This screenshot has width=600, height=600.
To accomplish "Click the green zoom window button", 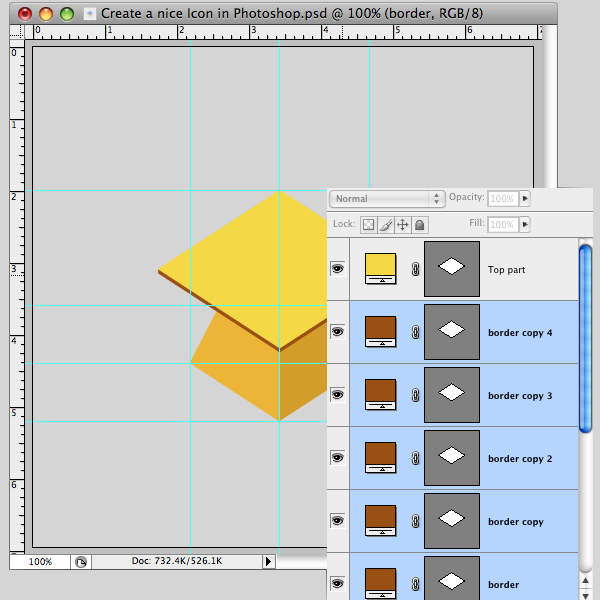I will [x=67, y=14].
